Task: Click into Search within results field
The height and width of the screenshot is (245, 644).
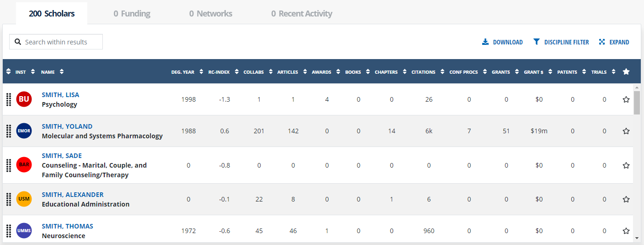Action: point(56,42)
